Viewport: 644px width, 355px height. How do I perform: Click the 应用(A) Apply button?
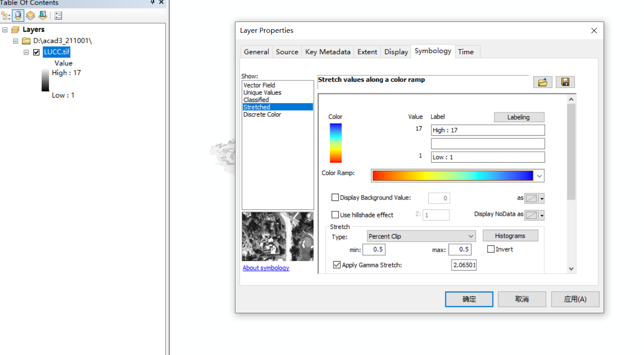[575, 299]
